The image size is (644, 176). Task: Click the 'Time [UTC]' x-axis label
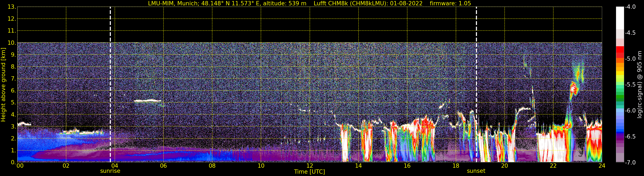pos(310,172)
